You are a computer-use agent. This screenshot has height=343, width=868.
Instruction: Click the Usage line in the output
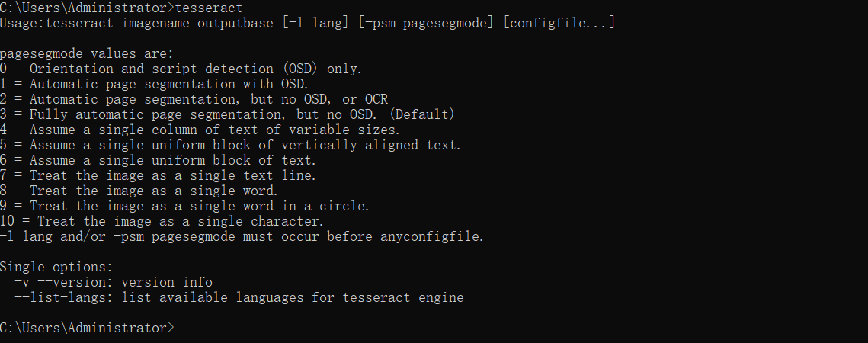pos(307,23)
